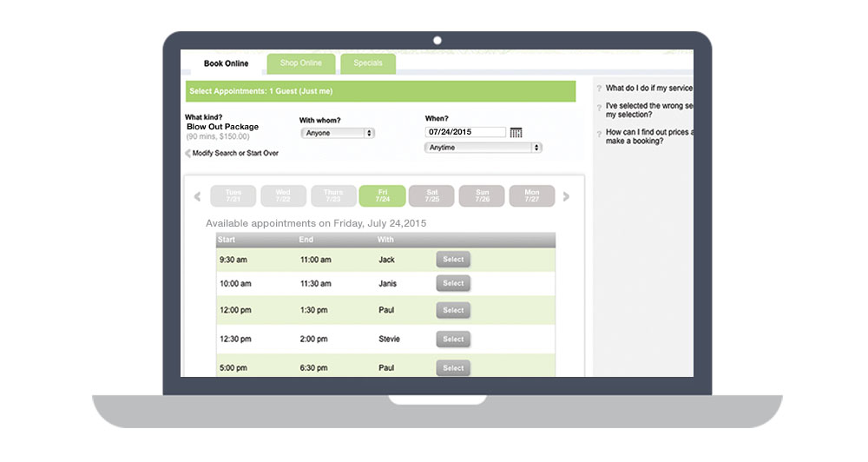
Task: Click question icon for 'wrong selection' FAQ
Action: (599, 108)
